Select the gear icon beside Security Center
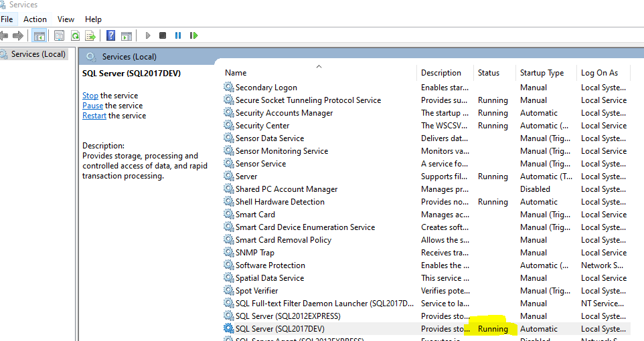 (x=229, y=125)
